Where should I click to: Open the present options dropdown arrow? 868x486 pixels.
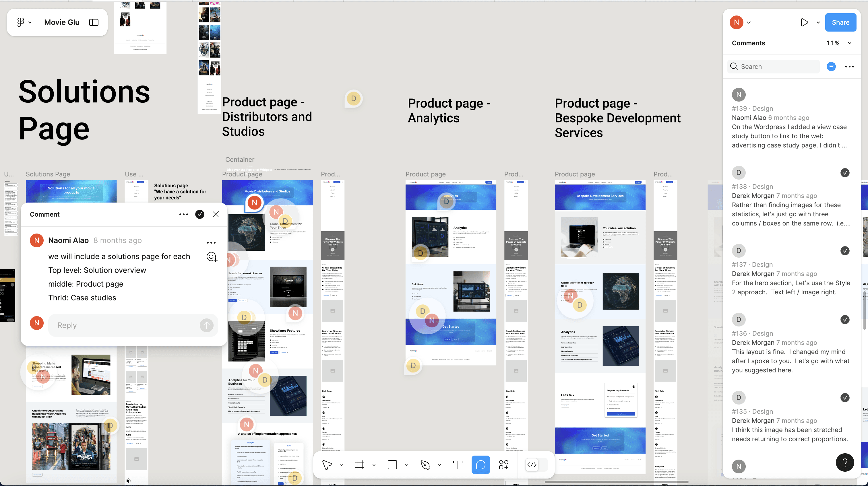818,23
